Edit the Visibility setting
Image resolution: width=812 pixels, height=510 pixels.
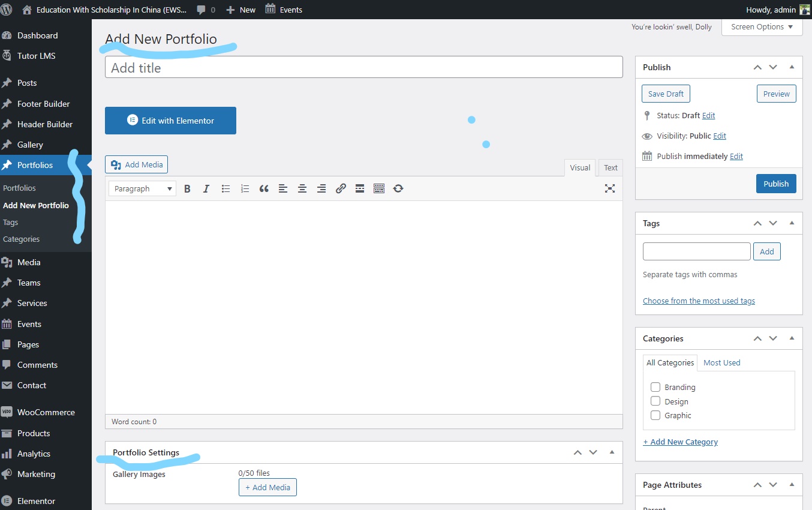[x=720, y=136]
